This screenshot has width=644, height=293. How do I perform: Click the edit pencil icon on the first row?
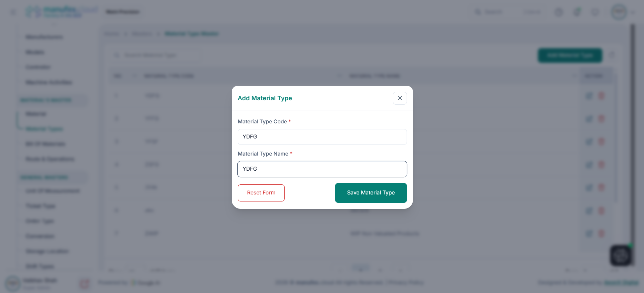589,96
